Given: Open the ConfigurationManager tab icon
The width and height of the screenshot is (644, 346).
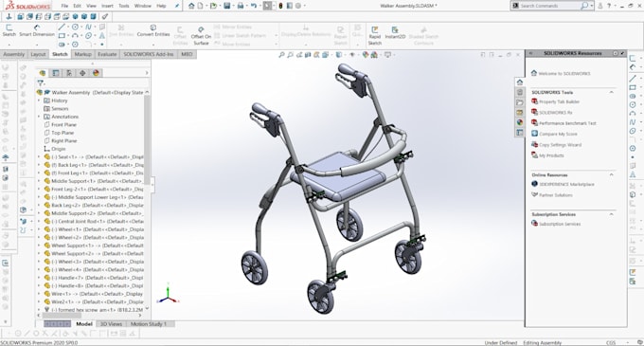Looking at the screenshot, I should point(69,73).
